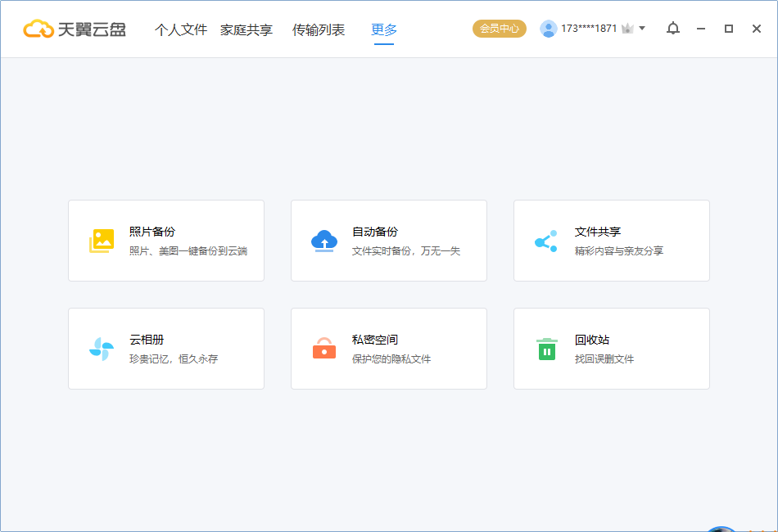
Task: Click the photo backup picture icon
Action: coord(102,241)
